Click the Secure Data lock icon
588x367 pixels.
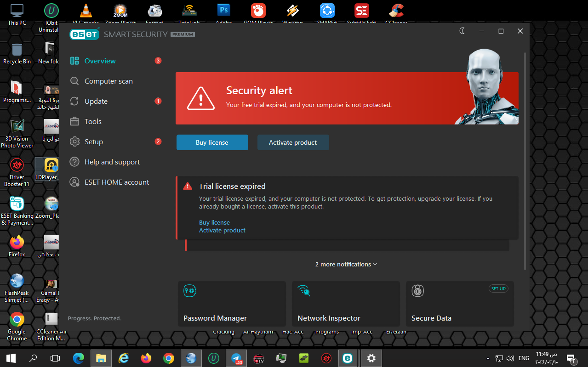tap(417, 290)
